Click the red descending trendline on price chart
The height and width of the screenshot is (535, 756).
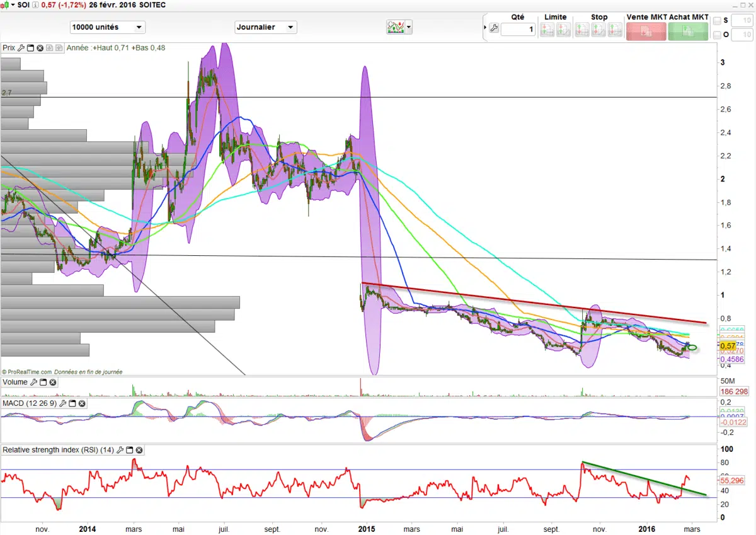(534, 303)
